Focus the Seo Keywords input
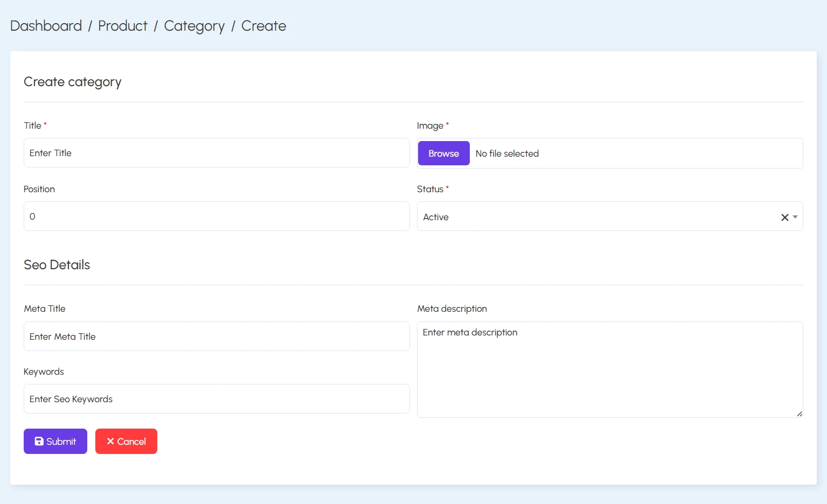827x504 pixels. (x=217, y=399)
